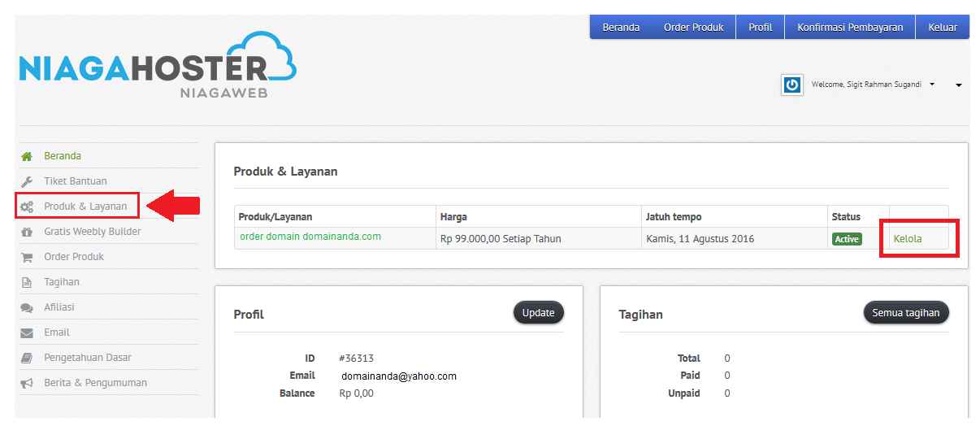
Task: Click the email domainanda@yahoo.com
Action: coord(399,376)
